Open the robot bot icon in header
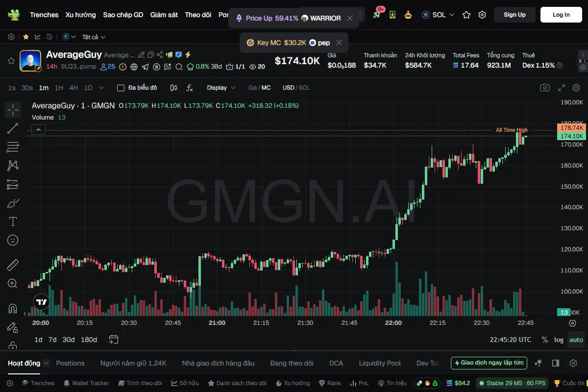 click(x=408, y=15)
